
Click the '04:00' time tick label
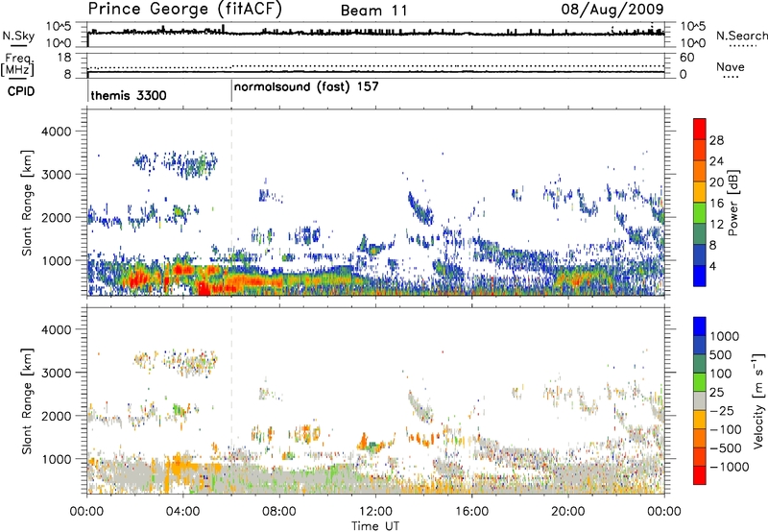(182, 512)
